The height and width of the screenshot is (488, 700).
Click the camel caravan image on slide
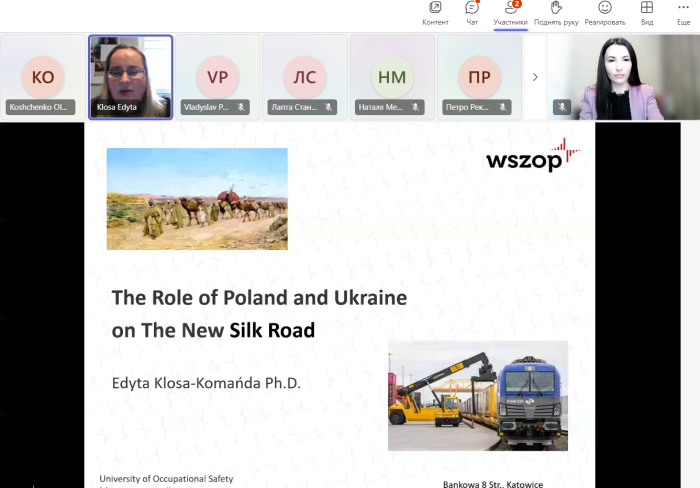click(197, 198)
